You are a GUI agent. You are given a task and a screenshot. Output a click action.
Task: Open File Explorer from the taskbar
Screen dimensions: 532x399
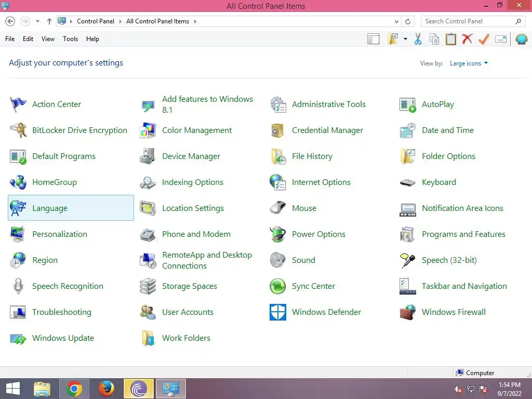pyautogui.click(x=42, y=389)
